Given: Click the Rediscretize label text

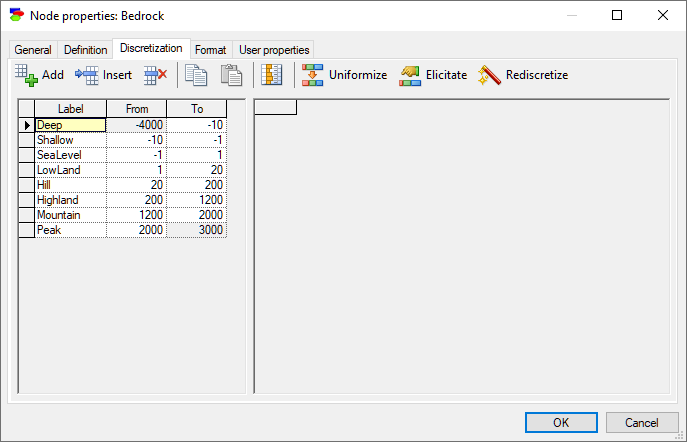Looking at the screenshot, I should point(537,75).
